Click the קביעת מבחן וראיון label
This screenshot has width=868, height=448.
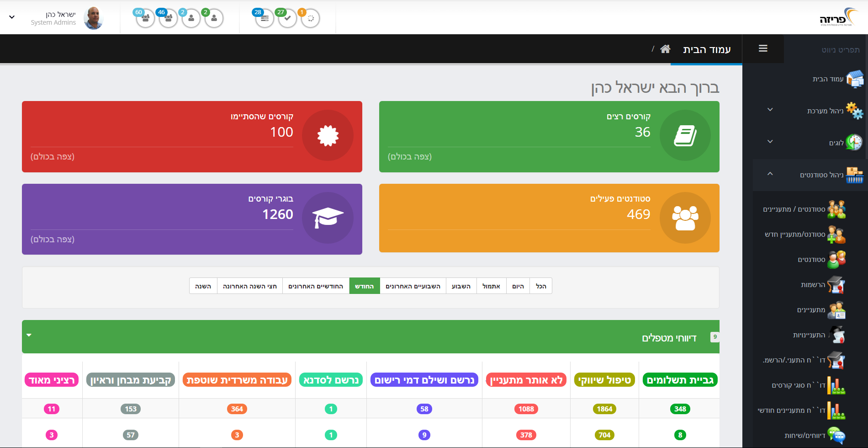pyautogui.click(x=131, y=380)
